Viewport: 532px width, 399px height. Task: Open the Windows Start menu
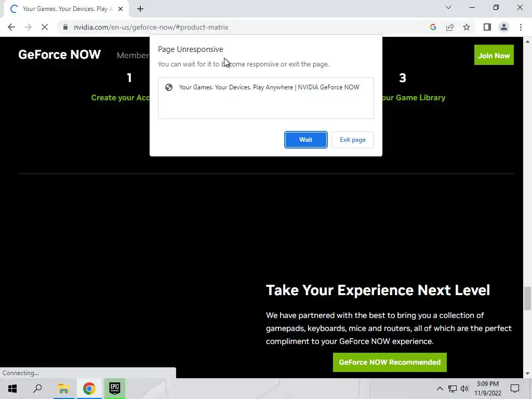click(x=12, y=389)
